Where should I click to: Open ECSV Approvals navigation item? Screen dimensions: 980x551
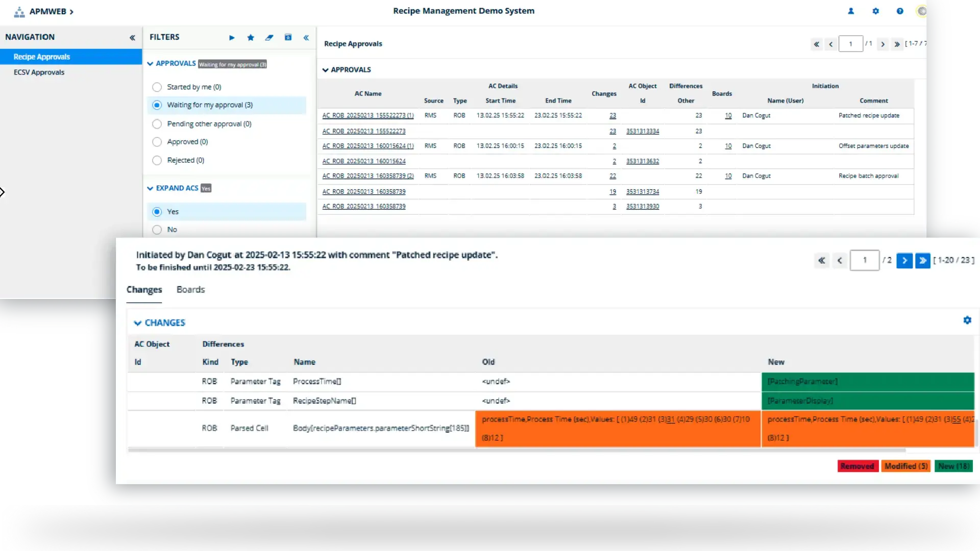coord(39,72)
